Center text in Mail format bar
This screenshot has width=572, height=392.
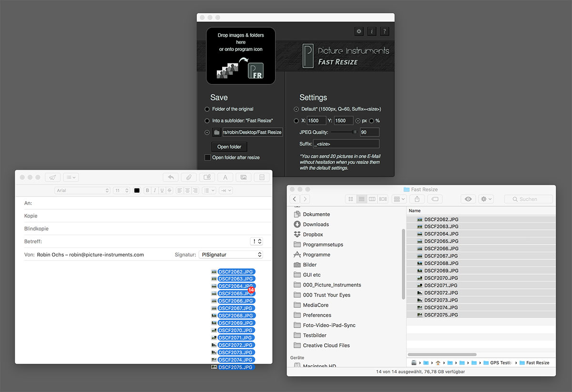click(187, 190)
